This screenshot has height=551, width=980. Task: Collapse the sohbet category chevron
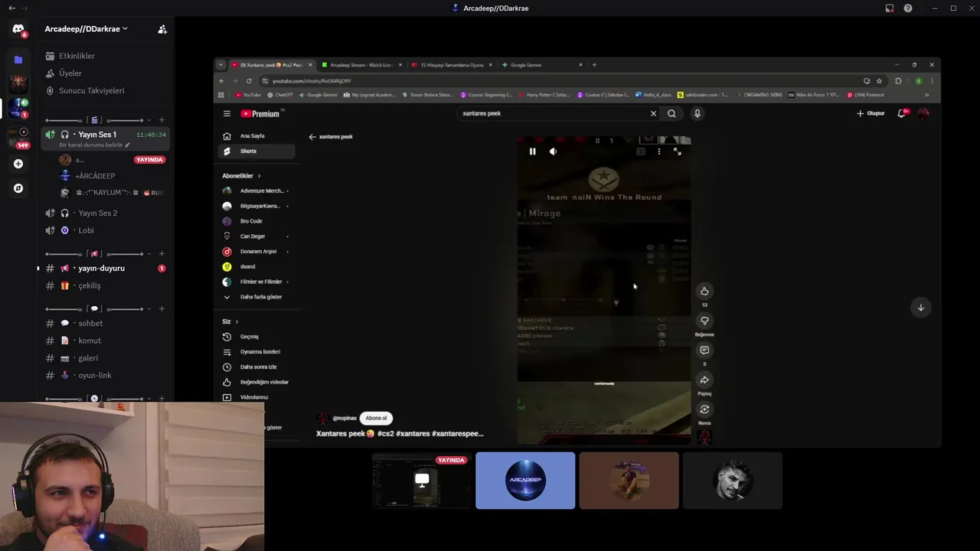coord(149,308)
